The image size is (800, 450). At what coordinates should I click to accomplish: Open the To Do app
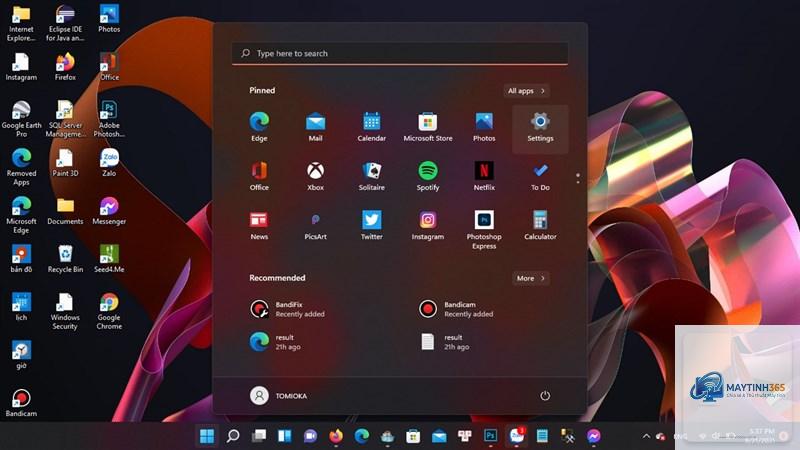tap(540, 177)
